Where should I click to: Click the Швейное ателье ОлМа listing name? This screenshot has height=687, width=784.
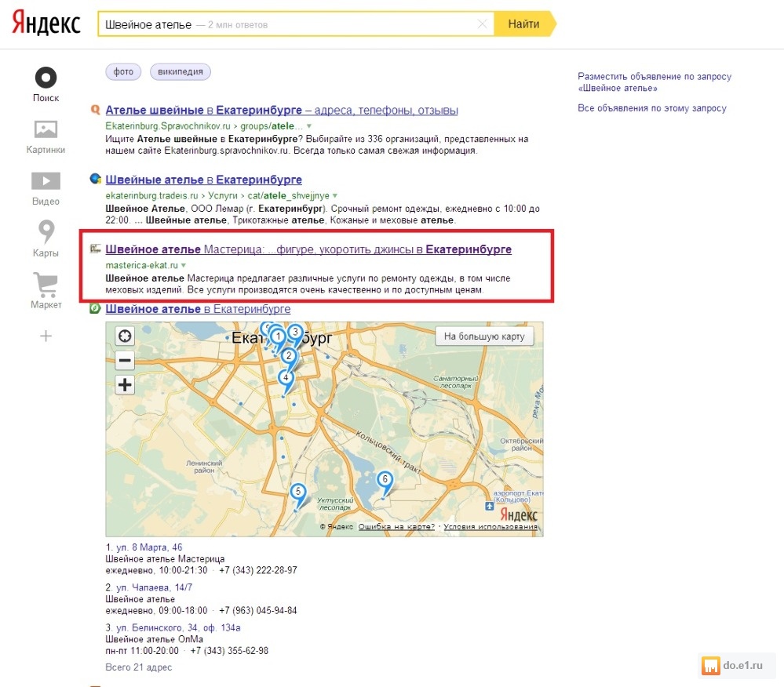tap(154, 639)
